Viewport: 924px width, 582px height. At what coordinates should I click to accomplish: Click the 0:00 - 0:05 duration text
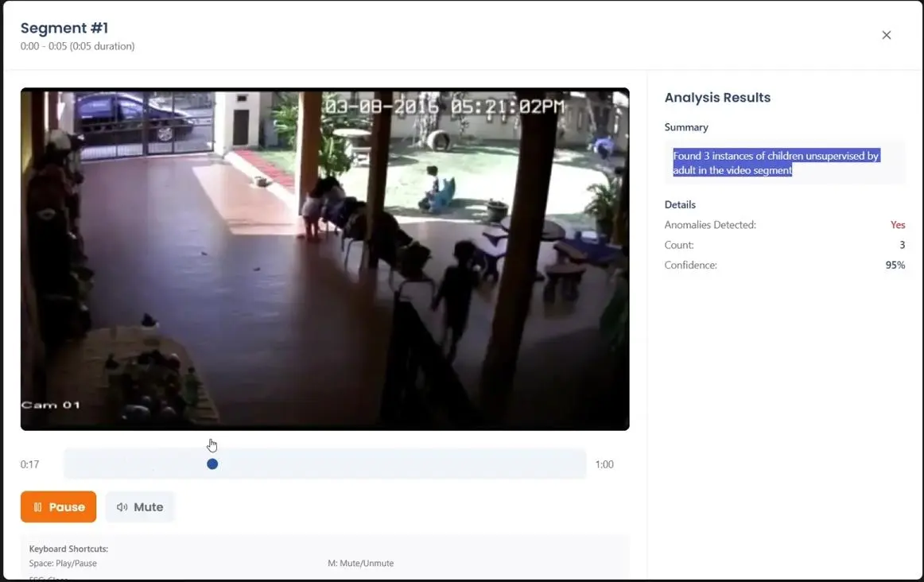point(77,46)
